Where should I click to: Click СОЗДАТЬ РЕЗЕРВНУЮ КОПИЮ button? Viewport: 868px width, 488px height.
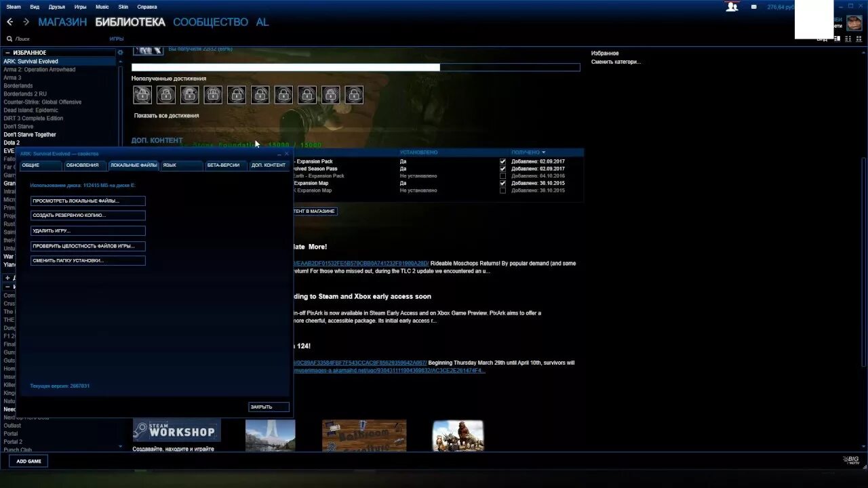coord(87,216)
